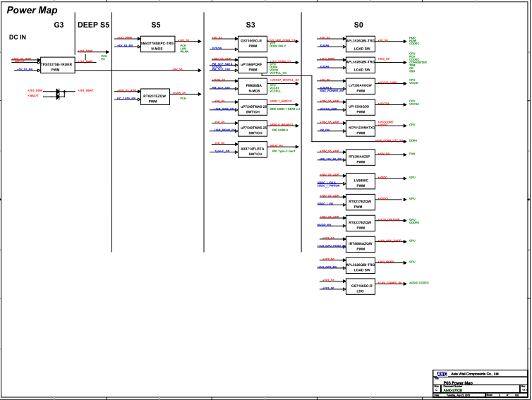Click the UP1539QGDD PWM block
Viewport: 532px width, 400px height.
(361, 108)
